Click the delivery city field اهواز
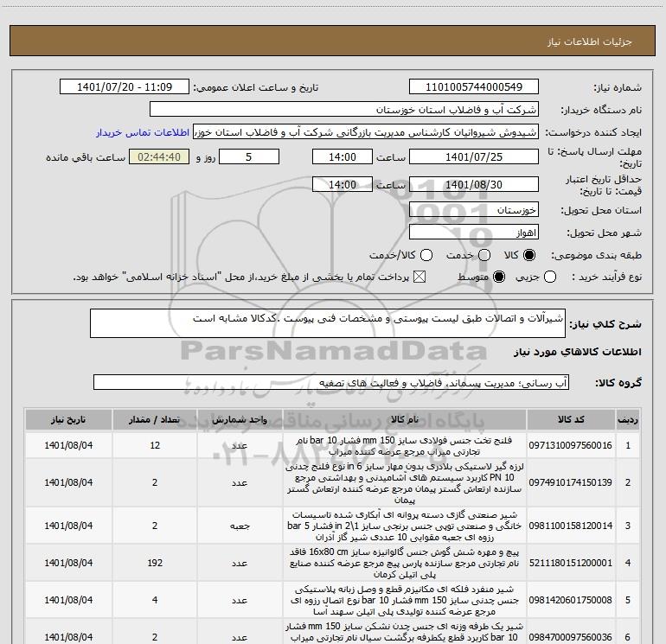The height and width of the screenshot is (644, 666). (474, 233)
